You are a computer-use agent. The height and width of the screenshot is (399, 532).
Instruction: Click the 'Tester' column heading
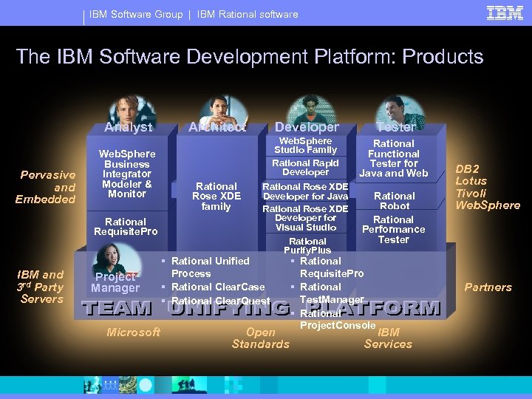396,127
